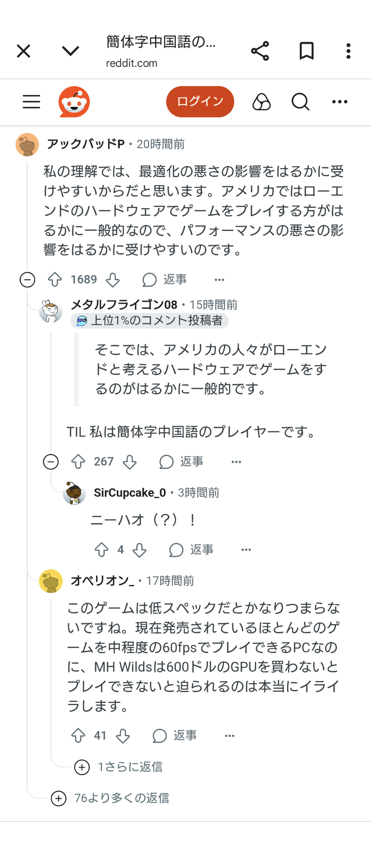Expand the 76より多くの返信 replies
Screen dimensions: 371x868
coord(110,798)
